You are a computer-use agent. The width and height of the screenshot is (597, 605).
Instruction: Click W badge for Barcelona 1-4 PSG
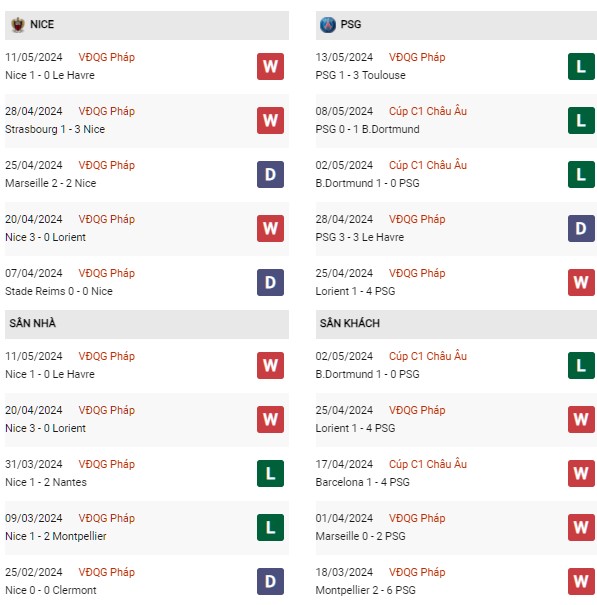pos(581,473)
